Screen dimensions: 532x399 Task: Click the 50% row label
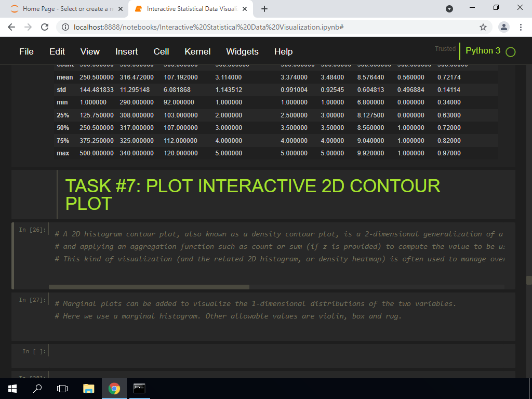(x=63, y=128)
